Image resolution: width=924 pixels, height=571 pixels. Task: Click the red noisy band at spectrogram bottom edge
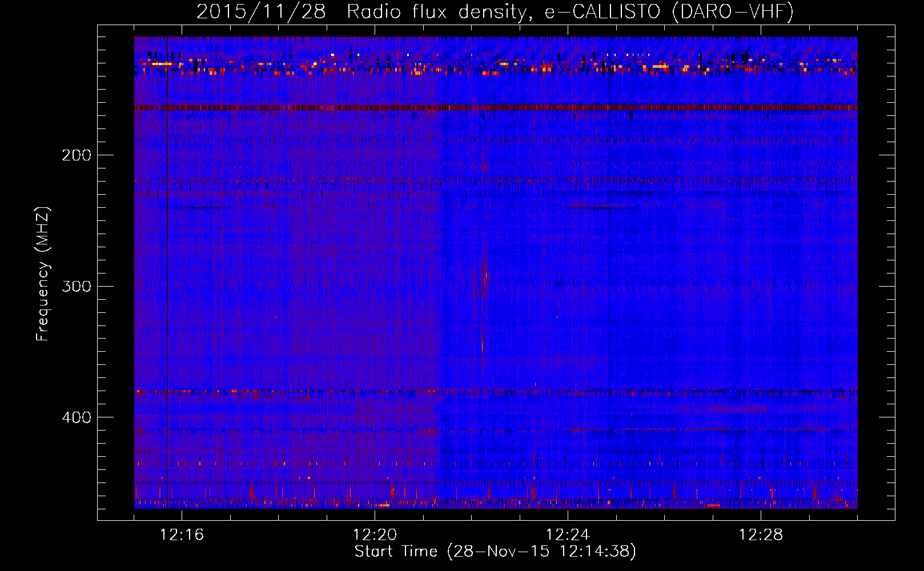coord(495,503)
